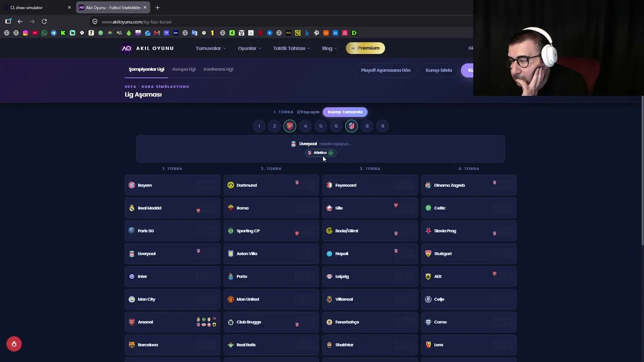Click the browser back arrow
The height and width of the screenshot is (362, 644).
tap(20, 22)
